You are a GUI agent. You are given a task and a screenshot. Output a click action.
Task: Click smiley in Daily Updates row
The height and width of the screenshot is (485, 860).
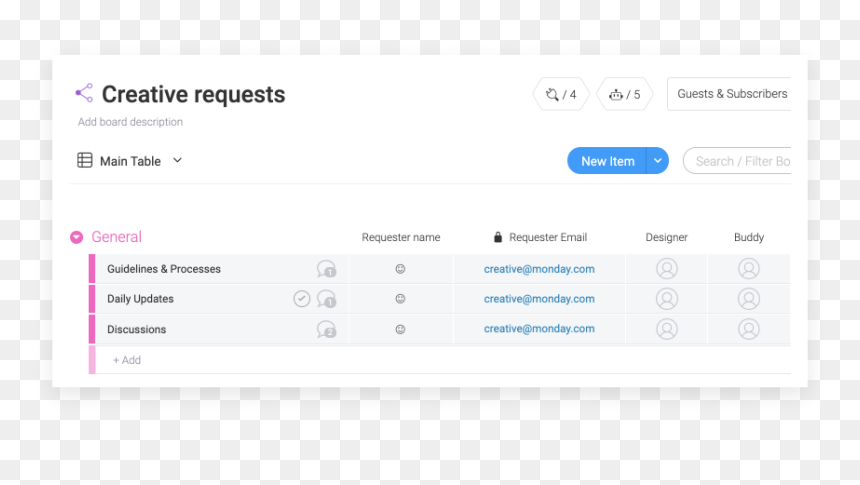tap(400, 298)
